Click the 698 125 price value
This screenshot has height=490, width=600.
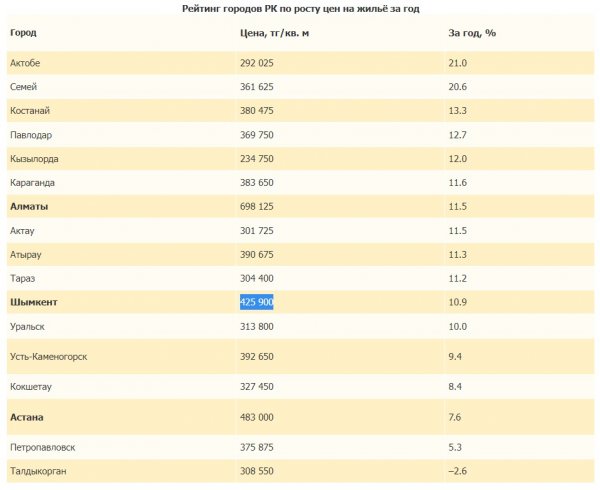click(x=257, y=206)
